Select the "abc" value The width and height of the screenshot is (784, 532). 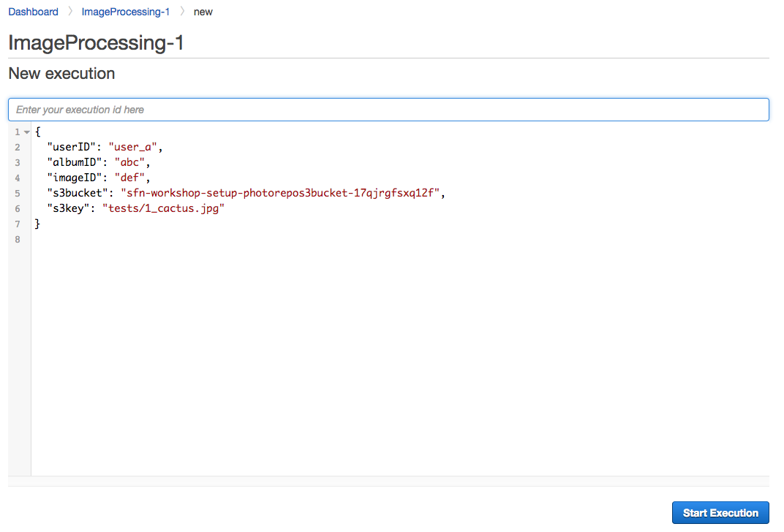[129, 162]
